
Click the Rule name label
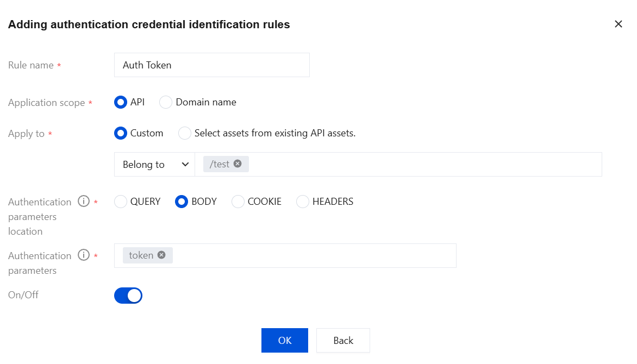coord(31,65)
